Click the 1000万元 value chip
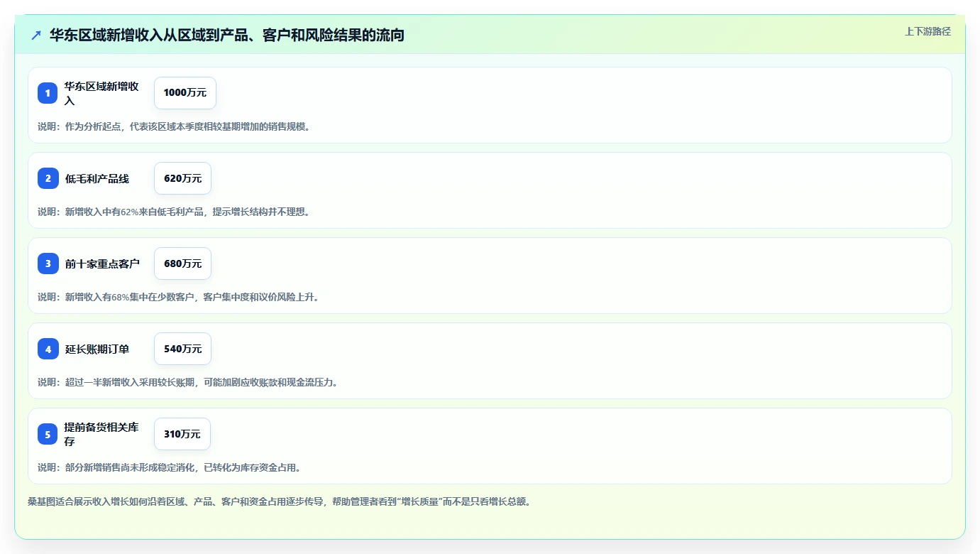Screen dimensions: 980x554 185,93
